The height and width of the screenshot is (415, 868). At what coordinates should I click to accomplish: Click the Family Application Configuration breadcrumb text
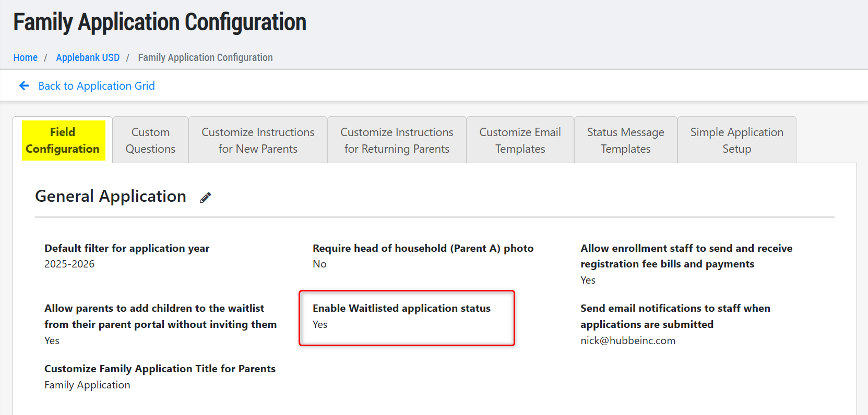coord(205,57)
